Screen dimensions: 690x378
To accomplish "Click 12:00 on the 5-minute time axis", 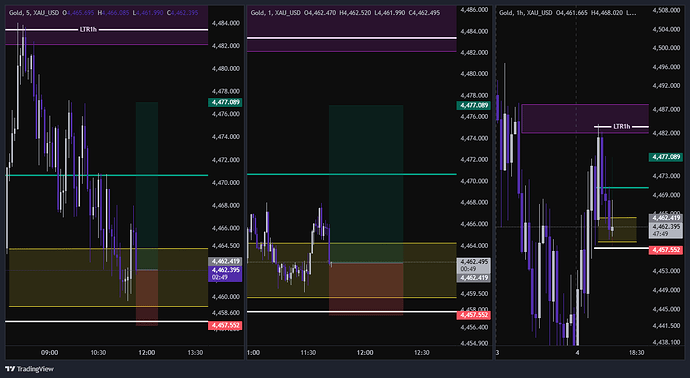I will coord(147,352).
